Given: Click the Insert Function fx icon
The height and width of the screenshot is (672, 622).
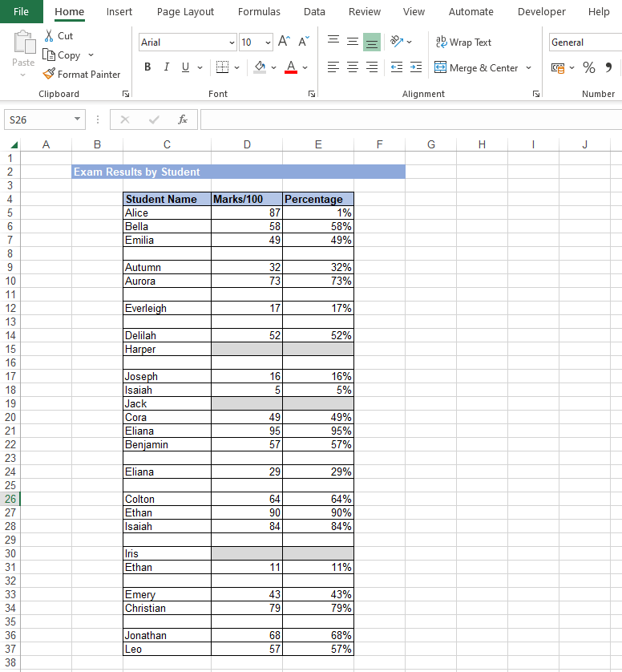Looking at the screenshot, I should point(183,119).
